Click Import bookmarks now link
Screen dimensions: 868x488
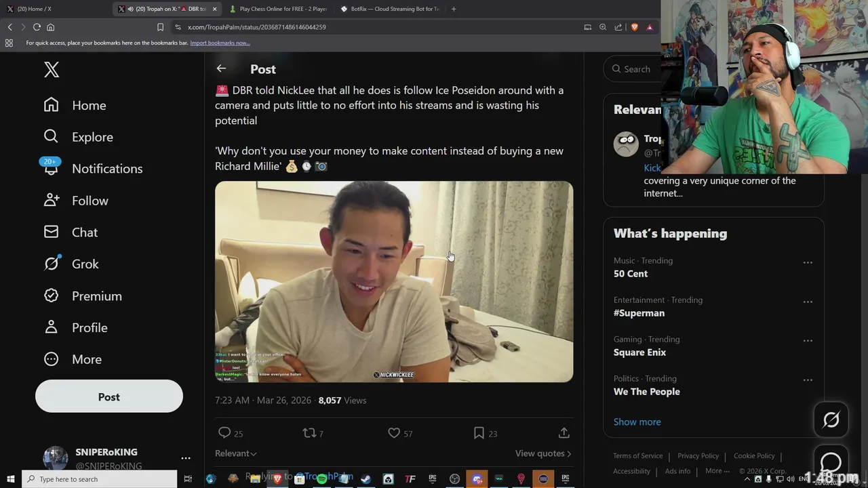click(220, 43)
